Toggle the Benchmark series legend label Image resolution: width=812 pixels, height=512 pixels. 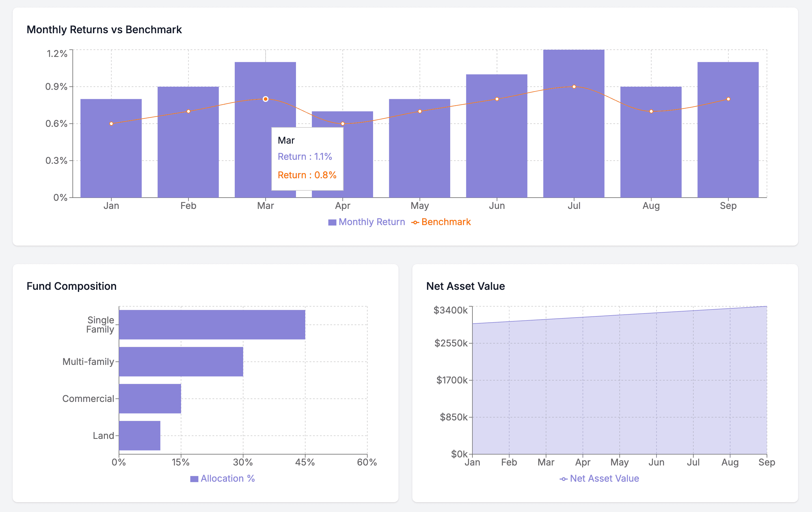click(x=446, y=222)
